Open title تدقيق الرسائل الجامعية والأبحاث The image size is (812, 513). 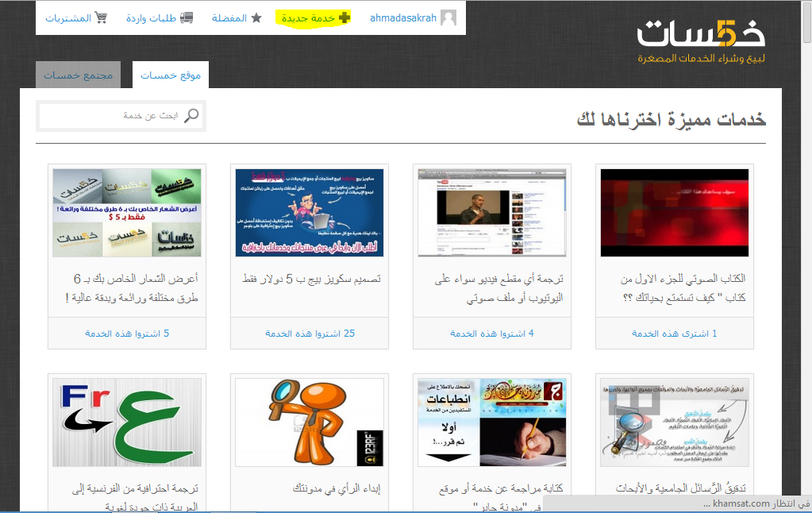[x=680, y=488]
